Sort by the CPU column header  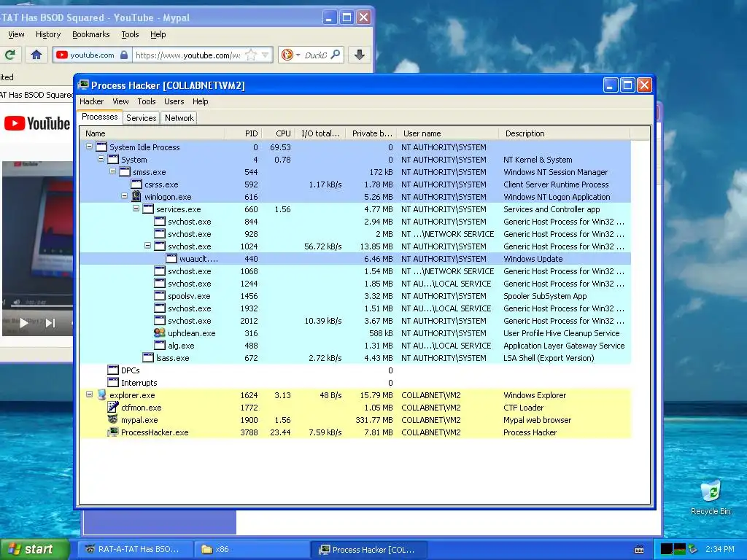point(279,133)
